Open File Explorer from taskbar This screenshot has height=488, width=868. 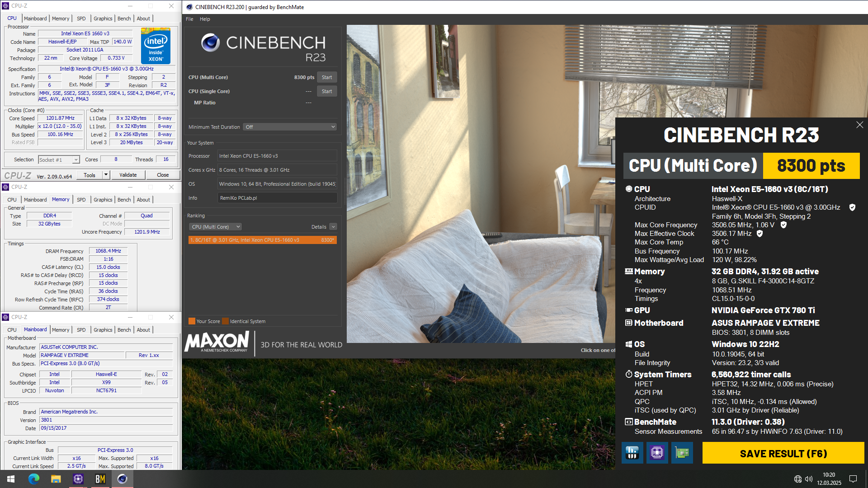pos(56,479)
